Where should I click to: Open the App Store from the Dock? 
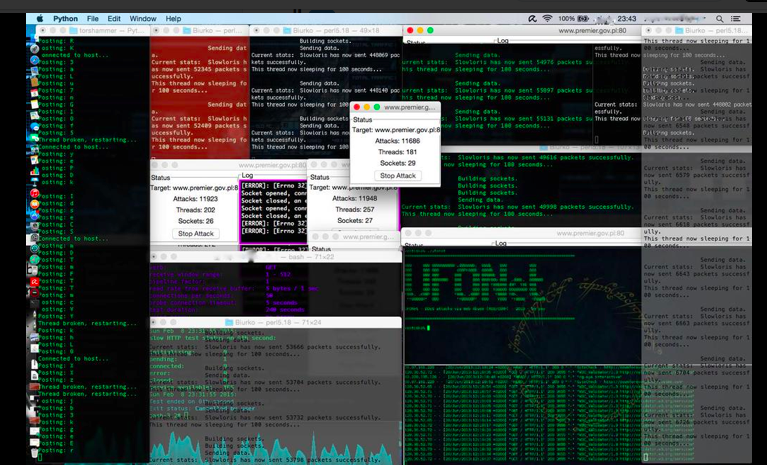(x=34, y=214)
